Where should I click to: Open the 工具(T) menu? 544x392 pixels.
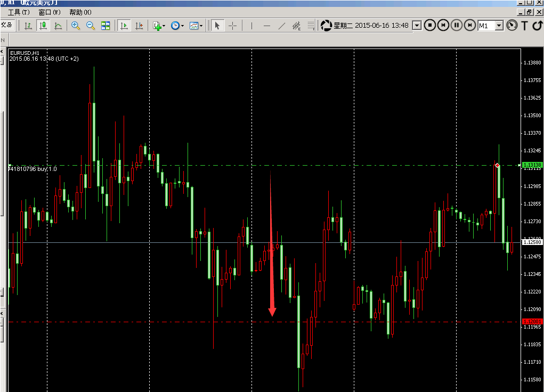click(x=19, y=12)
